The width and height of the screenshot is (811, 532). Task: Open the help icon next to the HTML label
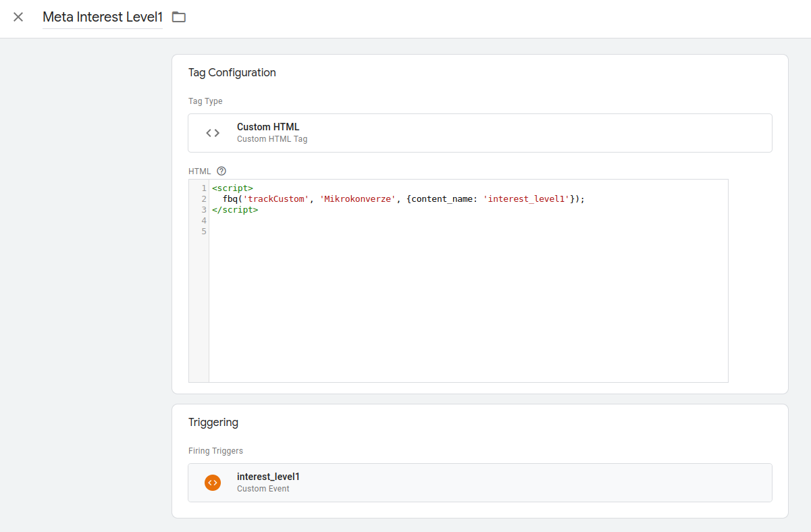[x=221, y=171]
